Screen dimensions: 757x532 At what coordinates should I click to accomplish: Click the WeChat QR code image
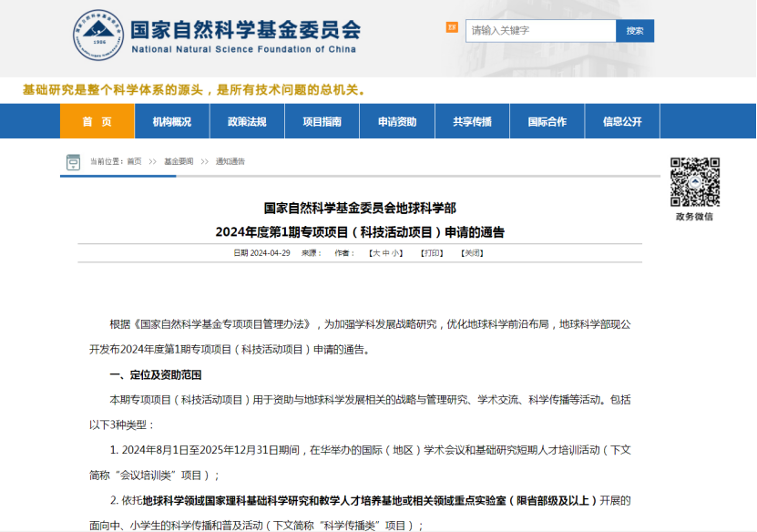click(x=695, y=182)
